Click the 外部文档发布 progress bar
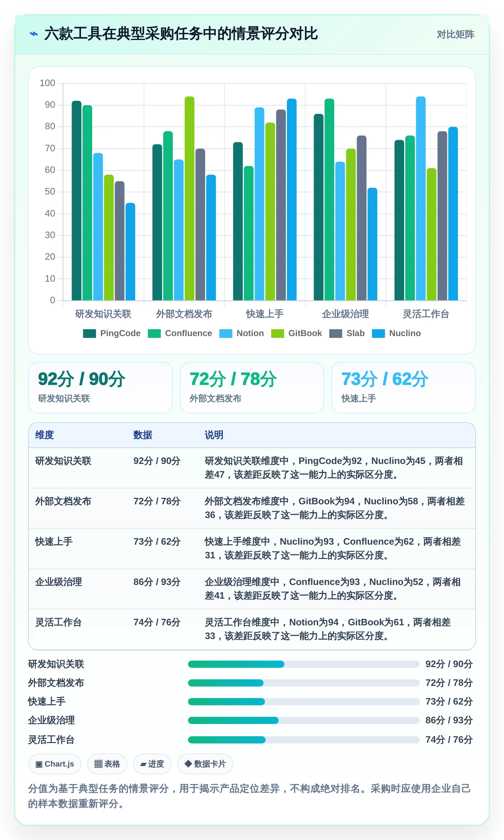Image resolution: width=504 pixels, height=840 pixels. (303, 683)
